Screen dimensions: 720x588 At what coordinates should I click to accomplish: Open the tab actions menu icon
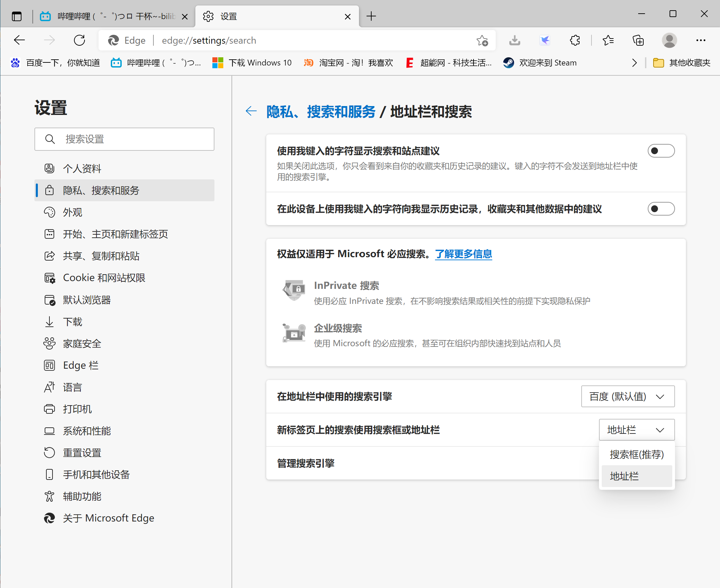click(17, 16)
